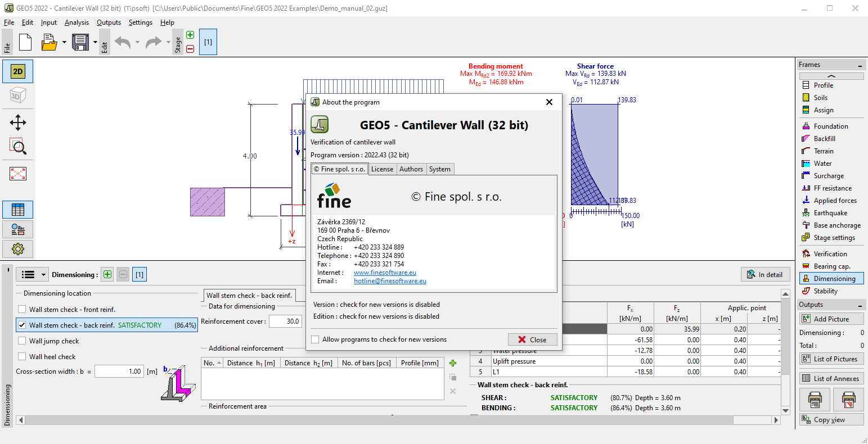Open the File menu
The height and width of the screenshot is (444, 868).
click(x=9, y=22)
